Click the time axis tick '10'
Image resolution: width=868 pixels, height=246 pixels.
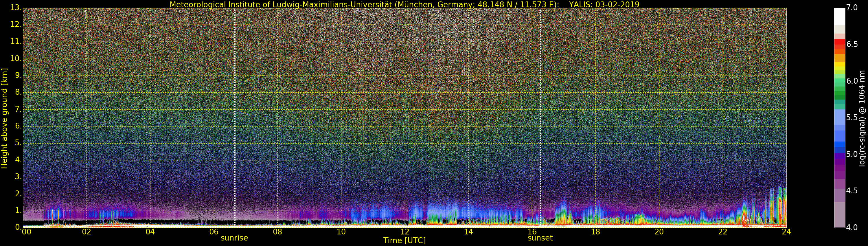pos(341,232)
